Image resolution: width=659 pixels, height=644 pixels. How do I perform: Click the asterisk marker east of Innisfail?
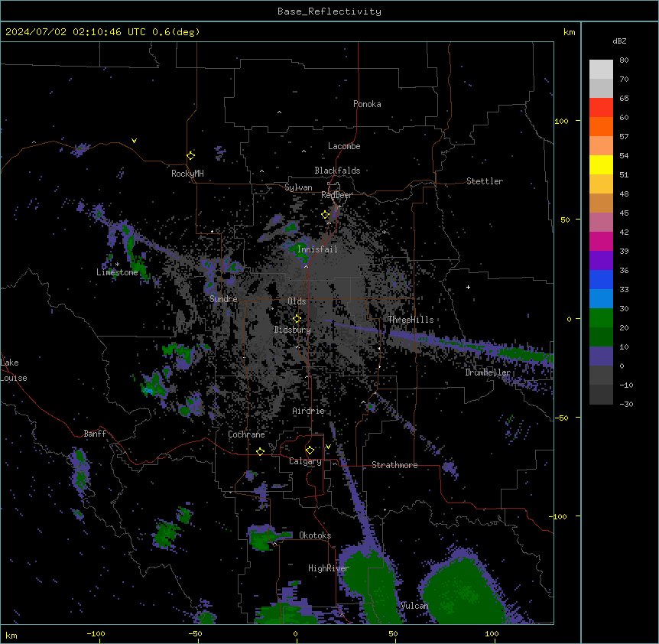(x=384, y=232)
